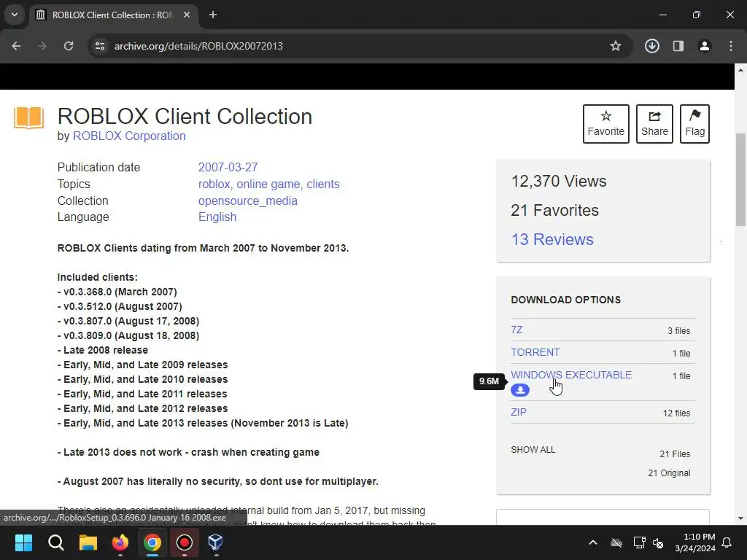Screen dimensions: 747x560
Task: Click the network tray icon
Action: [639, 542]
